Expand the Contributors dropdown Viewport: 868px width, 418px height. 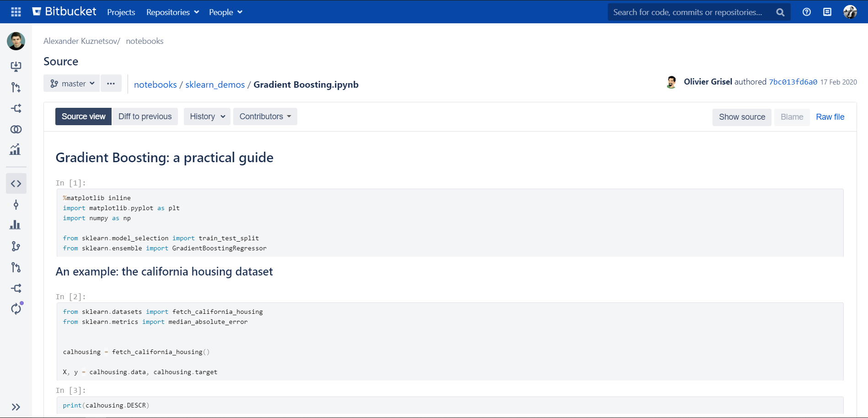[x=265, y=116]
